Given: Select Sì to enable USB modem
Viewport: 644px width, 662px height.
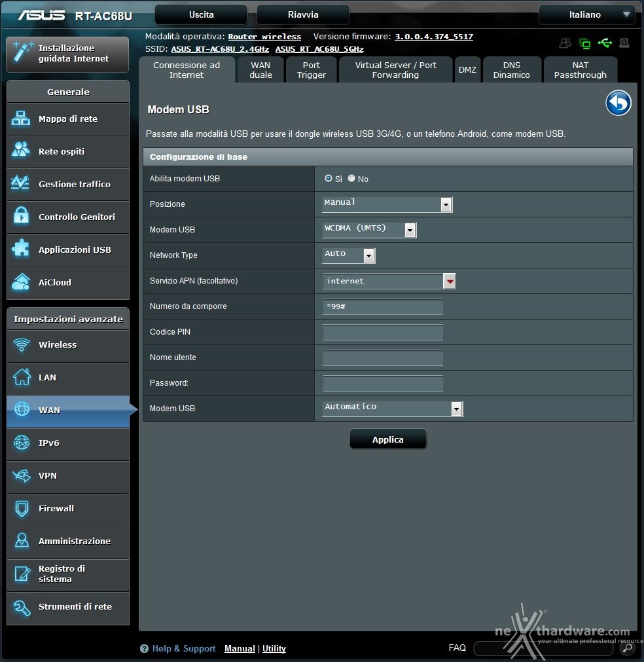Looking at the screenshot, I should (x=329, y=178).
